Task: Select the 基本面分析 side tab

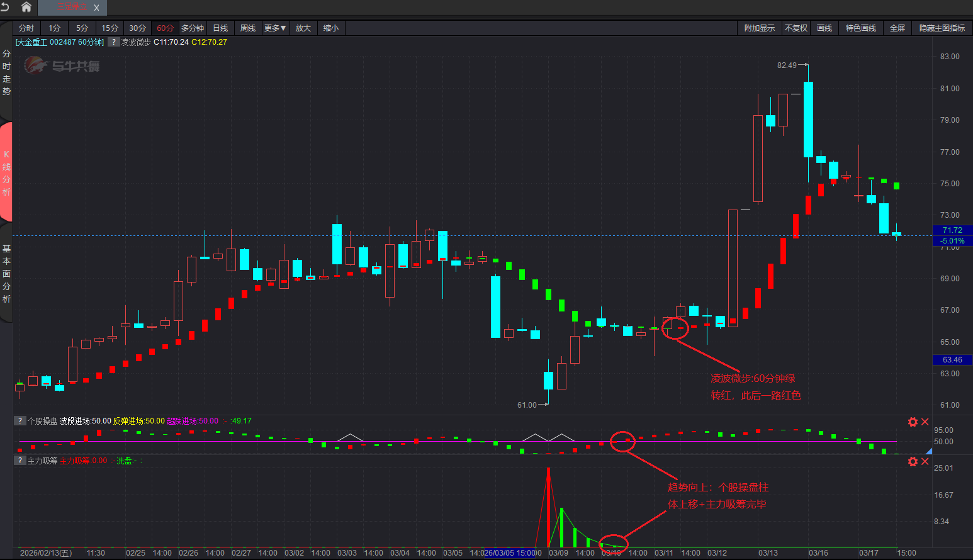Action: (x=6, y=274)
